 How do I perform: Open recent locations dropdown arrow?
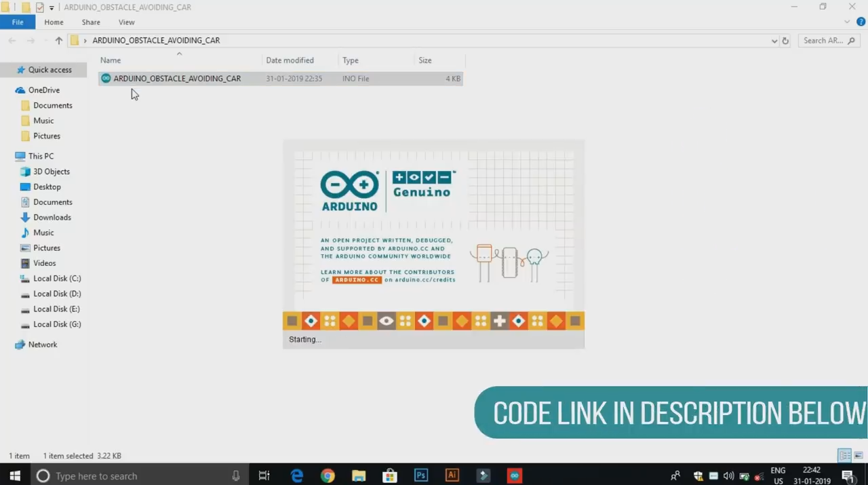[45, 41]
